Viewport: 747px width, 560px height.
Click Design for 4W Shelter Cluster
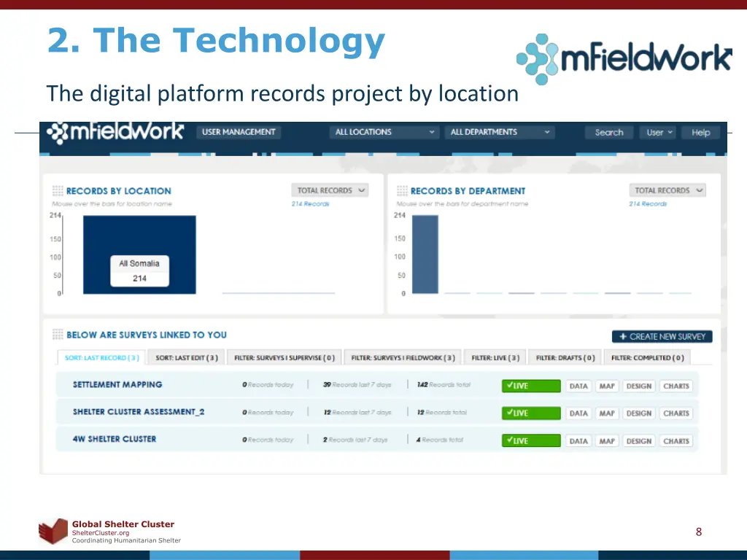[639, 440]
